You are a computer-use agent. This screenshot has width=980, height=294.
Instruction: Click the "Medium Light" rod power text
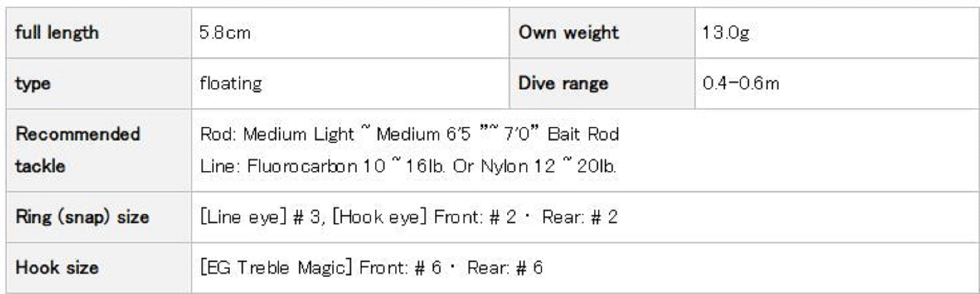click(298, 134)
